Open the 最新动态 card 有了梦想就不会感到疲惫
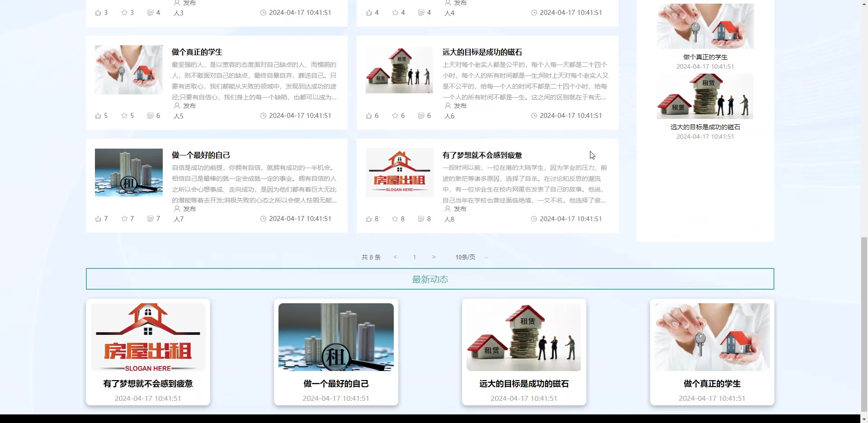Viewport: 868px width, 423px height. [148, 352]
